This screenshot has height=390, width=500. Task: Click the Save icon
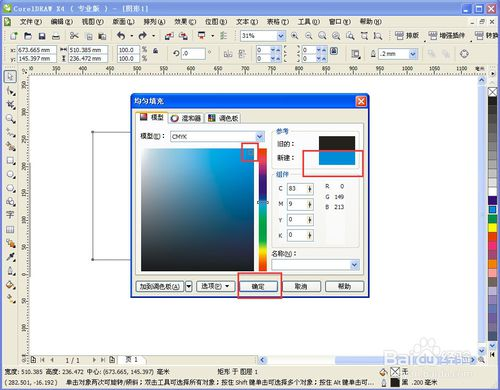pyautogui.click(x=42, y=36)
